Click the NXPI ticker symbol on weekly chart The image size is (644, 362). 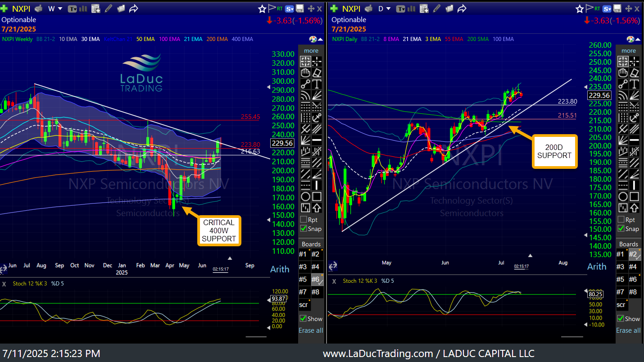click(x=21, y=9)
